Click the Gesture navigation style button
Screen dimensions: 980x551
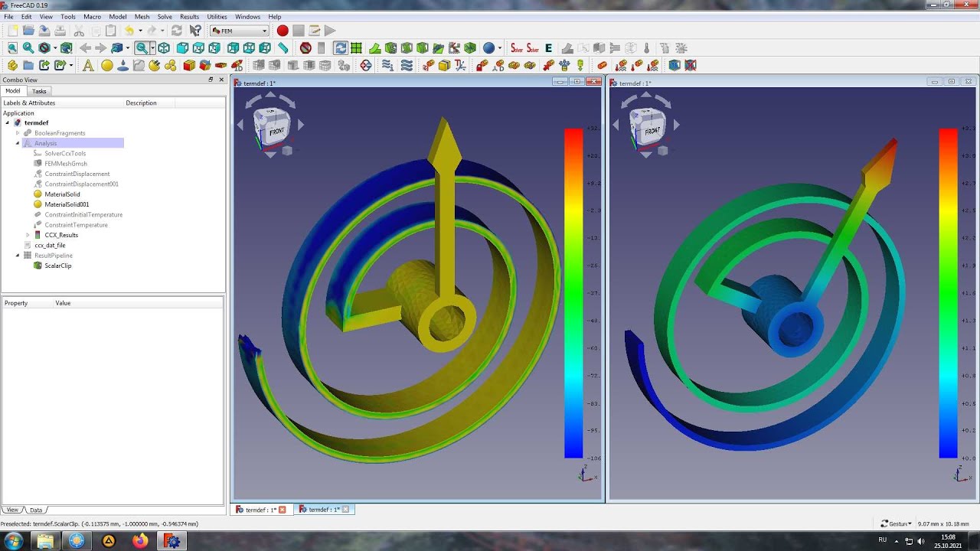895,524
